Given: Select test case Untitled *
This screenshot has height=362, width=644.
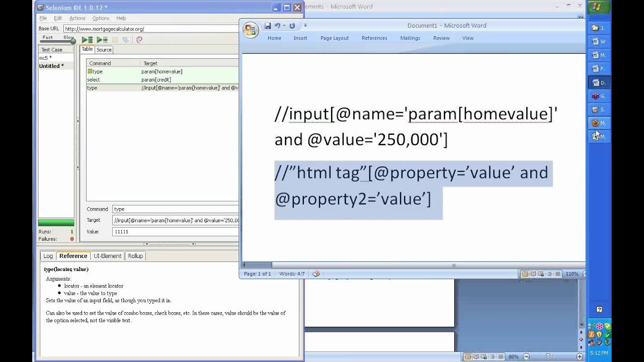Looking at the screenshot, I should click(x=56, y=66).
